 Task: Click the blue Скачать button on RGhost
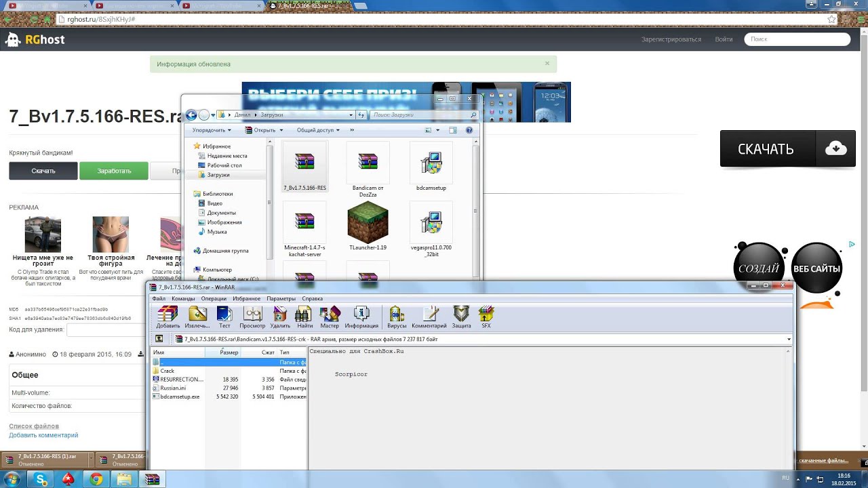(x=43, y=171)
